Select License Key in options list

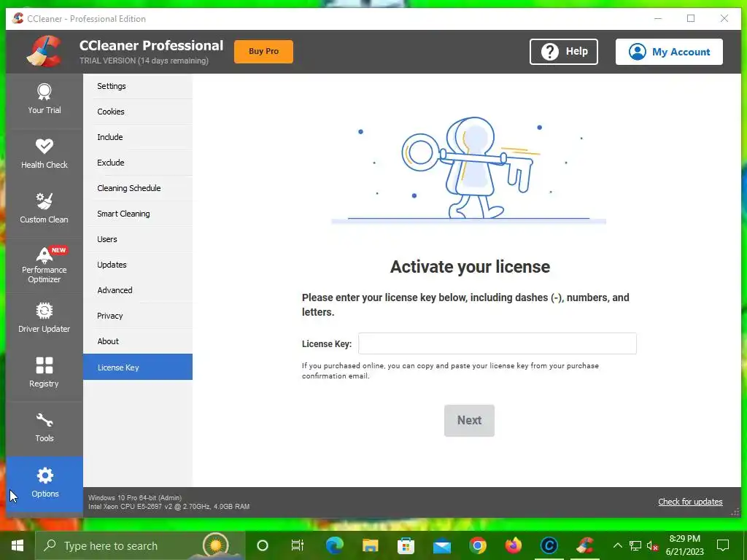pyautogui.click(x=138, y=367)
